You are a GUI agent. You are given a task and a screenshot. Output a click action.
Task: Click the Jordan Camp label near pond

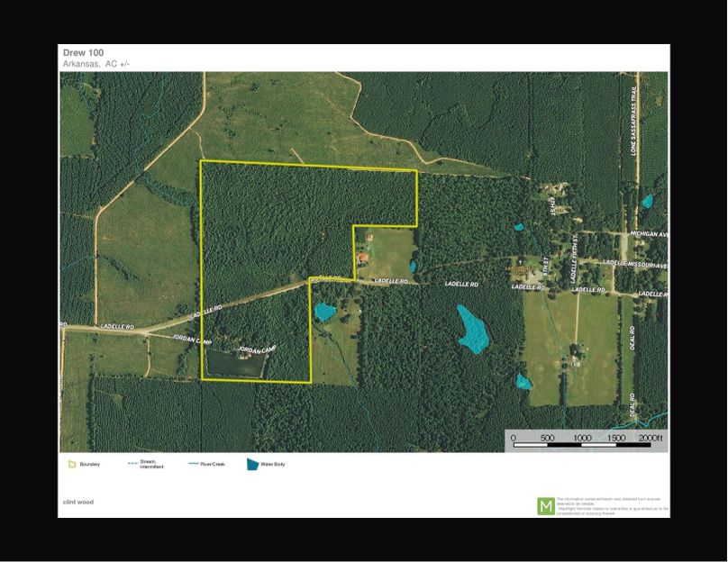(257, 348)
